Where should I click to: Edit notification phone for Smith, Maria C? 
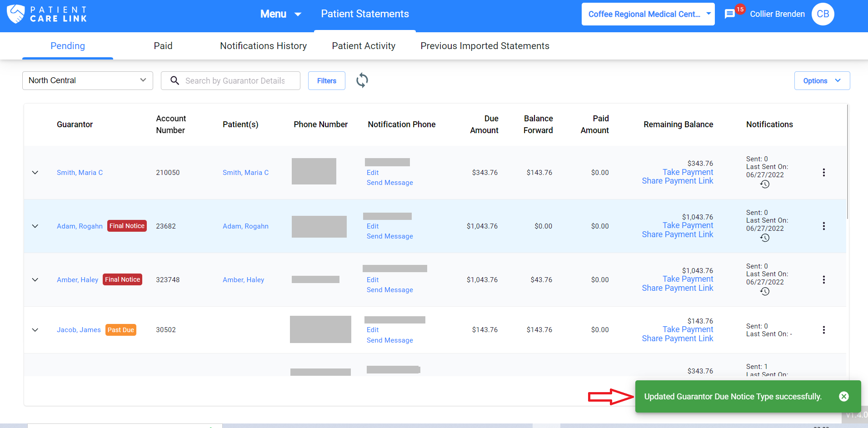[x=373, y=173]
